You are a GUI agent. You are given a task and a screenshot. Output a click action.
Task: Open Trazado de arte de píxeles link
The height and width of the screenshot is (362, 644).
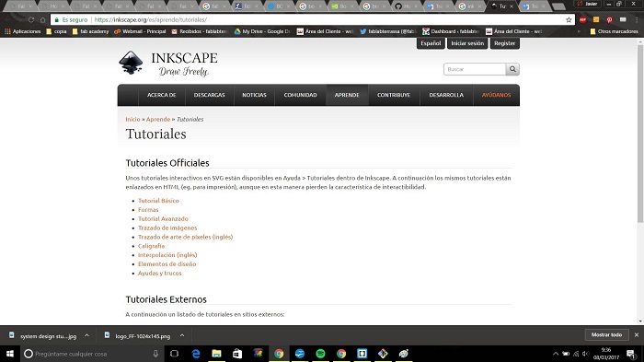[x=186, y=237]
